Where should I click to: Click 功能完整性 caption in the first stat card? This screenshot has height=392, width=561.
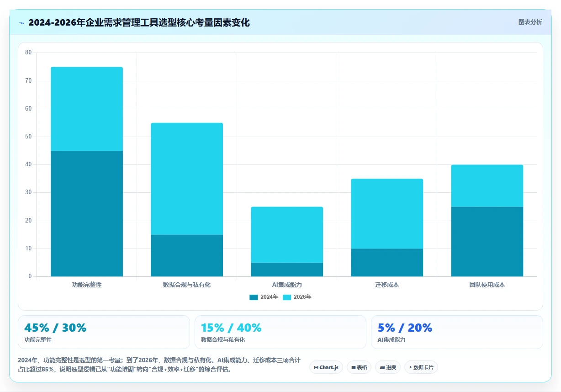(38, 340)
